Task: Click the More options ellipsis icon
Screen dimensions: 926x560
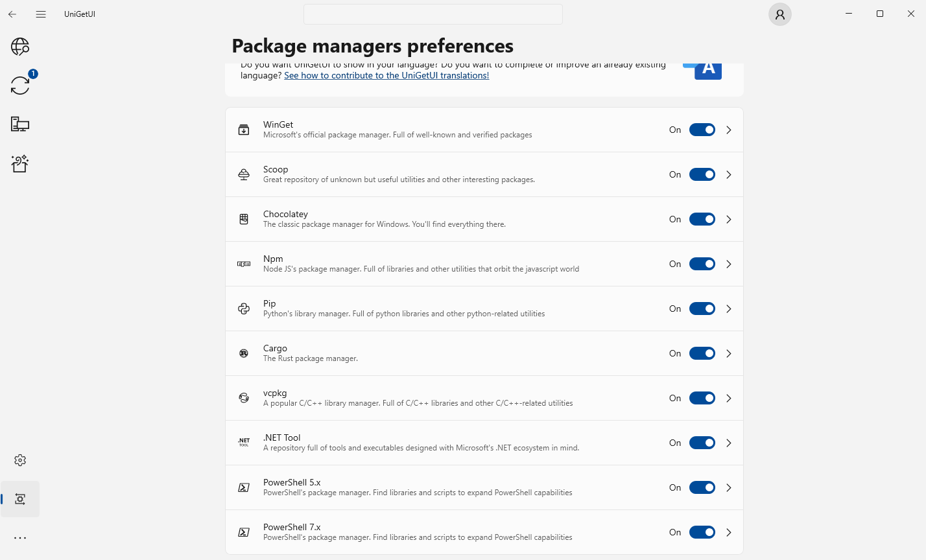Action: 20,538
